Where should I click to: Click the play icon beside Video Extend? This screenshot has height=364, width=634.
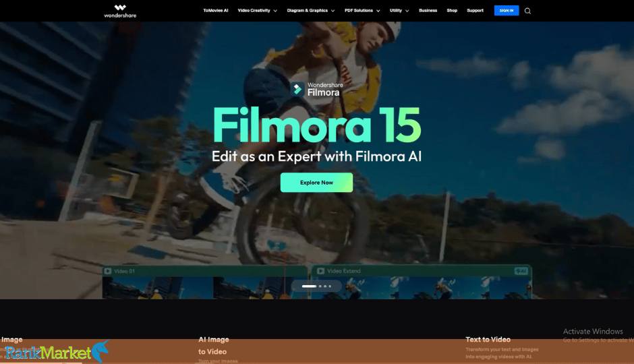point(320,271)
